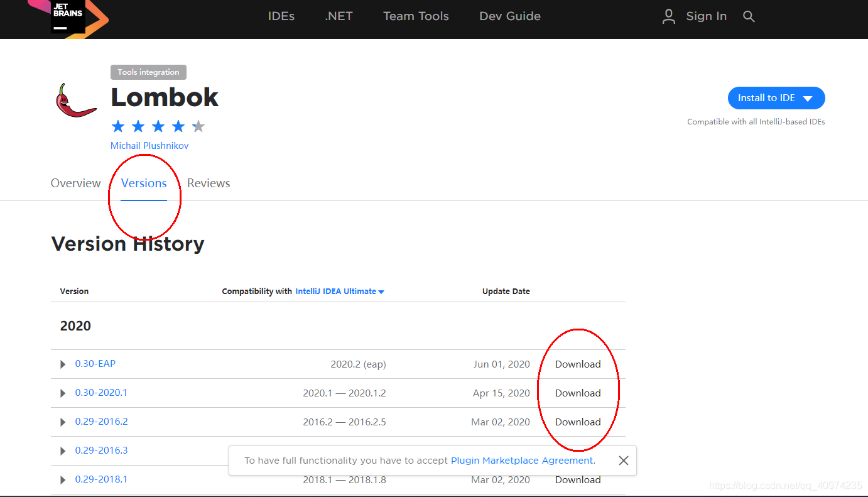Expand the 0.30-EAP version row
The width and height of the screenshot is (868, 497).
point(63,364)
